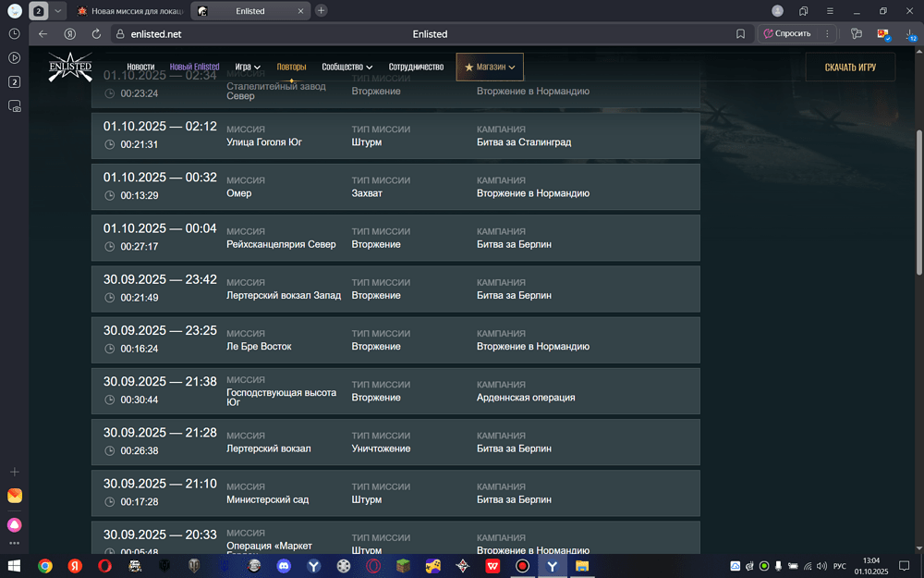The image size is (924, 578).
Task: Open Discord from the taskbar
Action: [x=284, y=566]
